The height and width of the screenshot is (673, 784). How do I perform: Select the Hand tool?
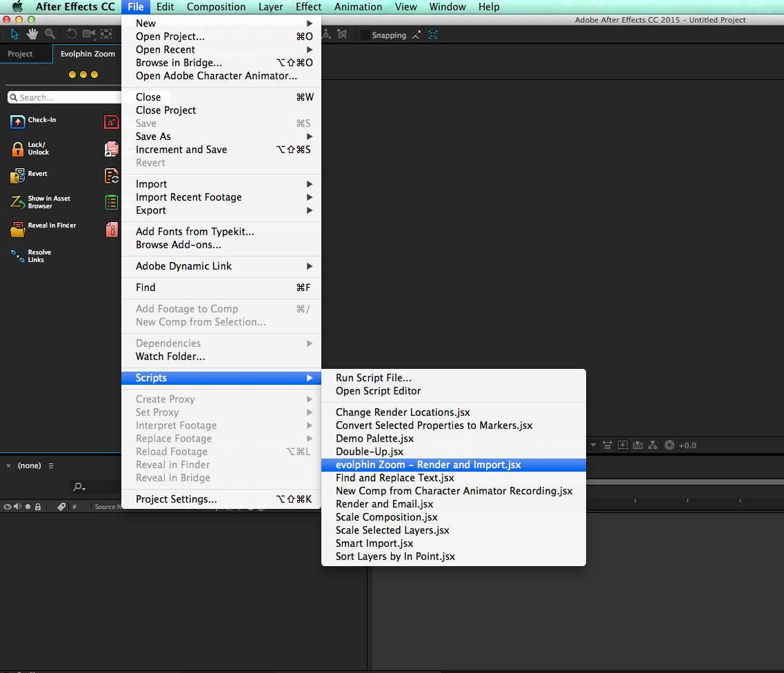(32, 34)
